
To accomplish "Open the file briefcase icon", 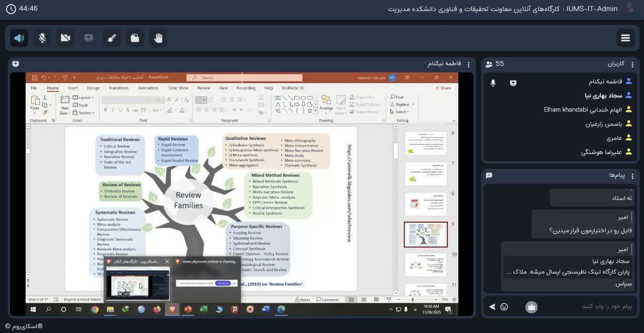I will click(135, 38).
